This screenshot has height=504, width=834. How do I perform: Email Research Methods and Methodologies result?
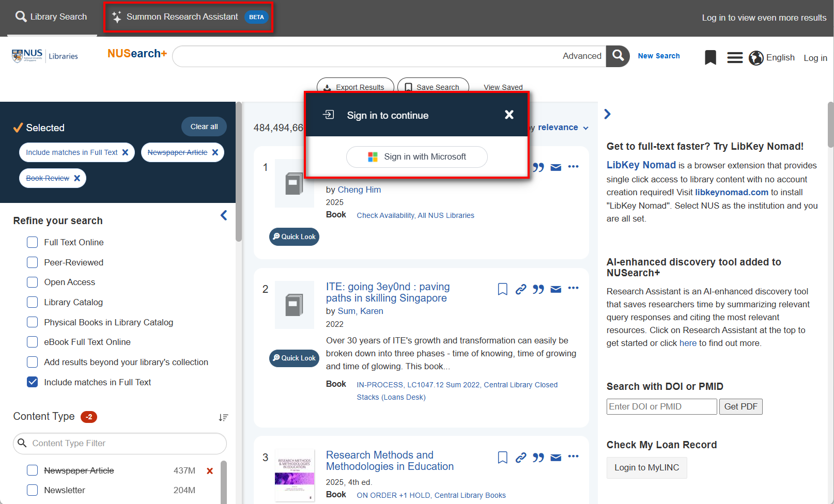tap(556, 458)
